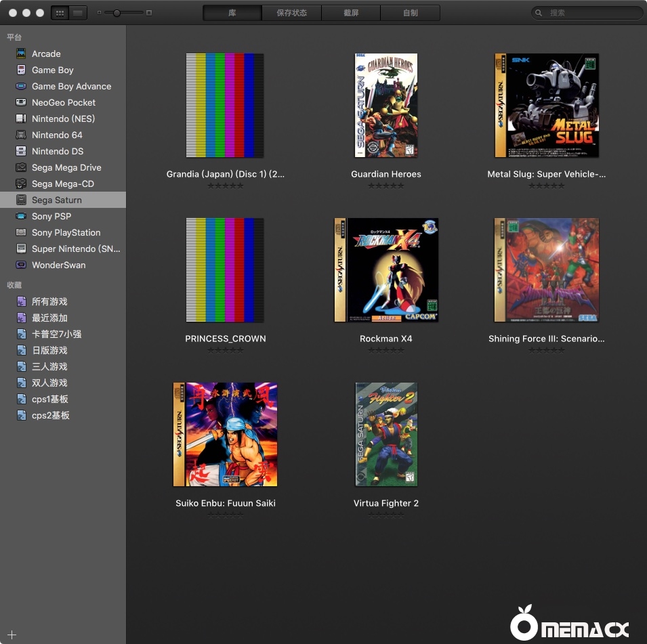Image resolution: width=647 pixels, height=644 pixels.
Task: Click the WonderSwan handheld icon
Action: click(21, 265)
